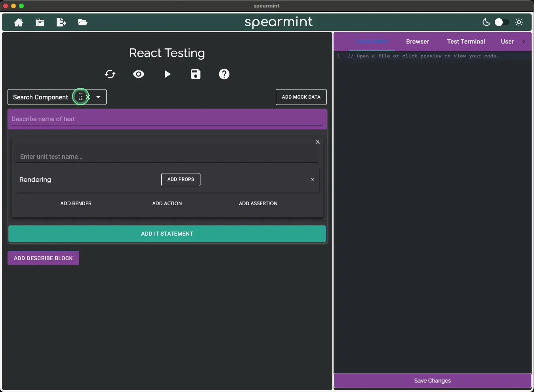Image resolution: width=534 pixels, height=392 pixels.
Task: Remove the Rendering row with its x
Action: (313, 180)
